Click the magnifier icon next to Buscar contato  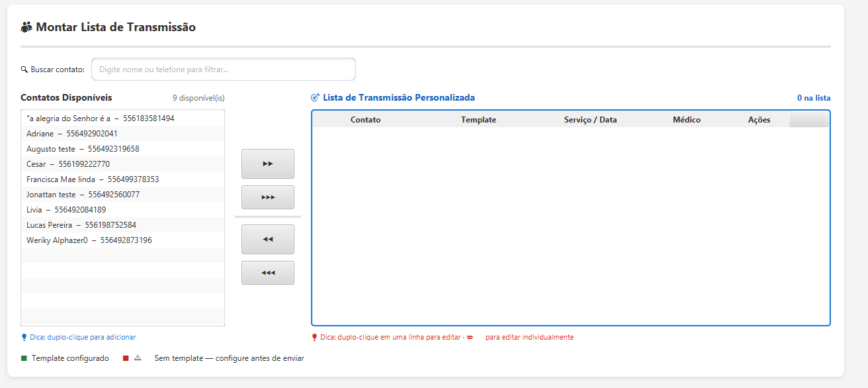click(24, 70)
